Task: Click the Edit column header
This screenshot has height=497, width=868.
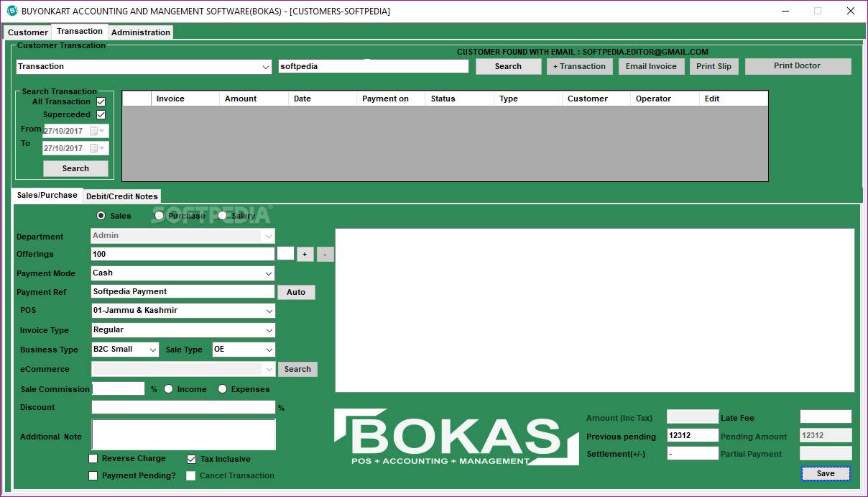Action: pos(734,99)
